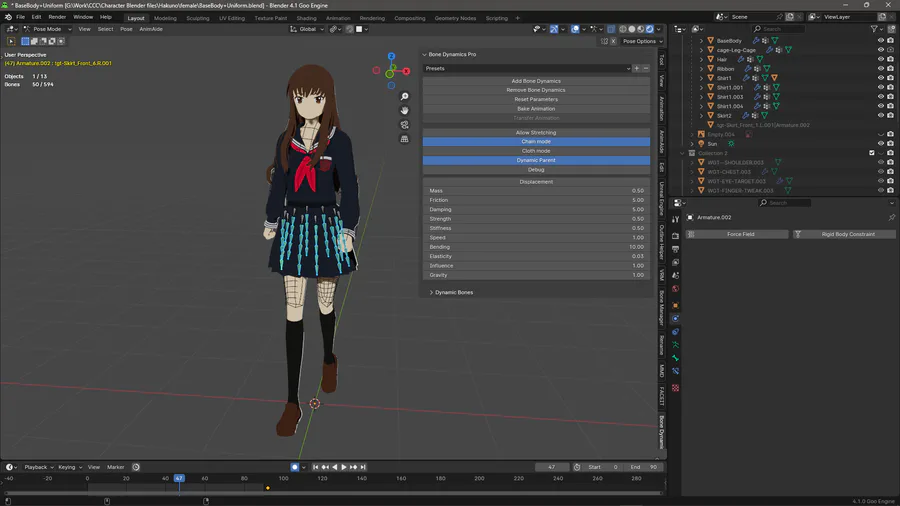Click Remove Bone Dynamics button
Image resolution: width=900 pixels, height=506 pixels.
click(536, 90)
